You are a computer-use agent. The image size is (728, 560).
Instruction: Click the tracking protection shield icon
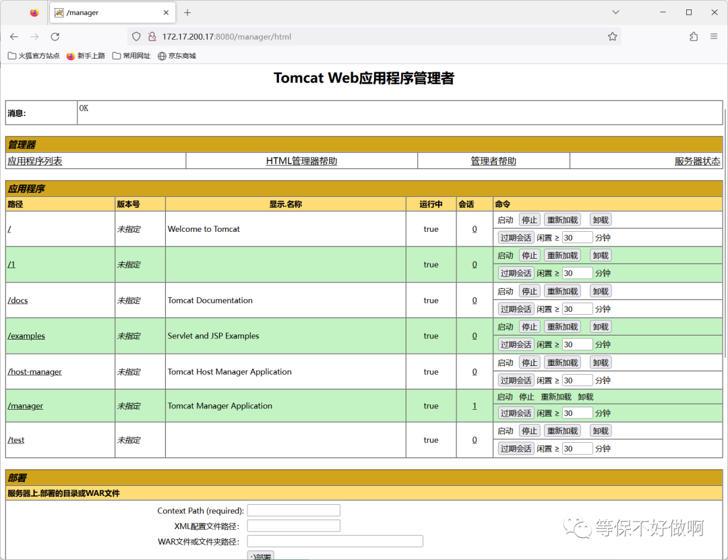[x=136, y=36]
